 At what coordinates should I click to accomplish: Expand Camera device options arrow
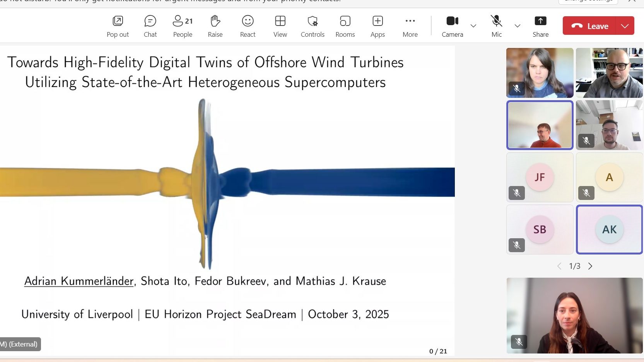click(473, 26)
